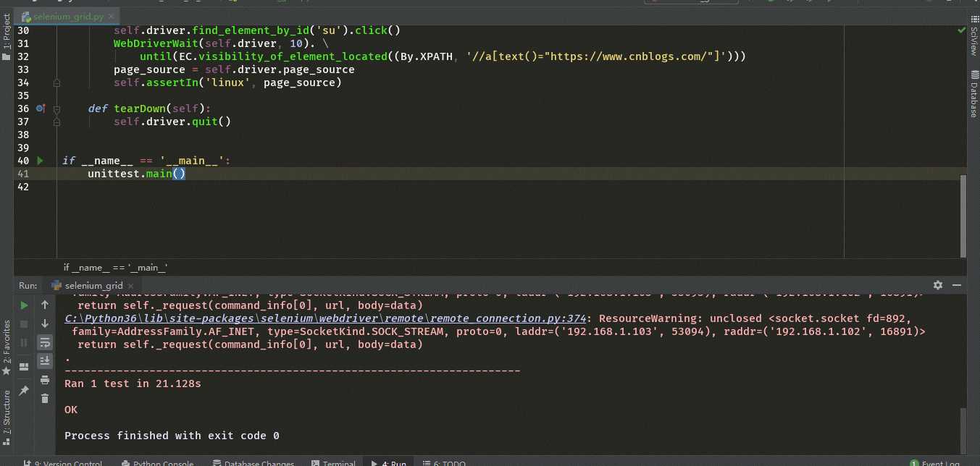This screenshot has height=466, width=980.
Task: Toggle soft-wrap in the Run console
Action: tap(45, 342)
